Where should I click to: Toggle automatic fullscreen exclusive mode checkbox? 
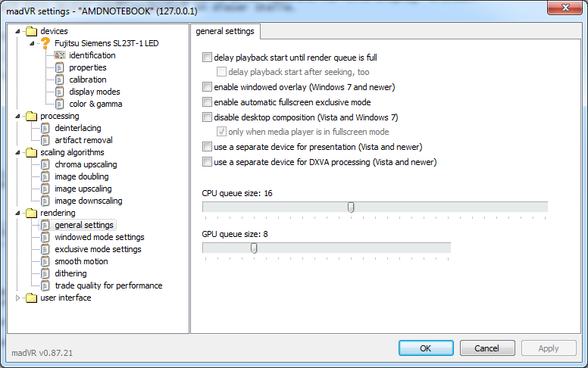point(208,102)
